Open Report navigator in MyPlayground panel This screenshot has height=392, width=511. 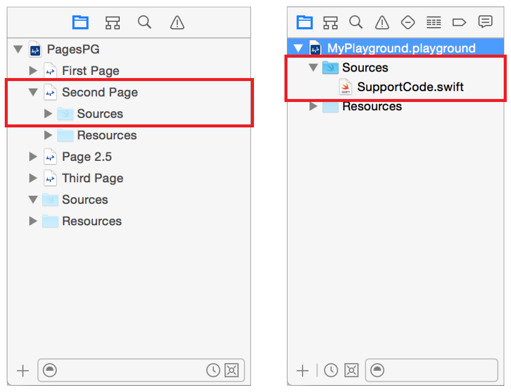485,22
